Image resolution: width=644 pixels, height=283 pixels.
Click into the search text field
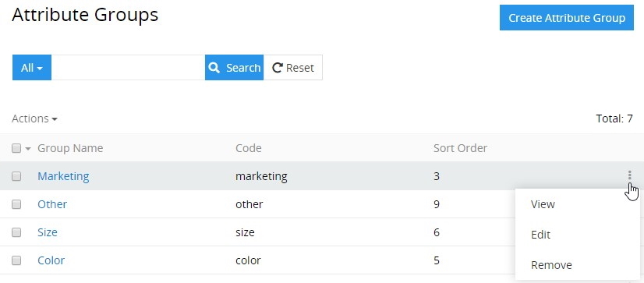point(128,67)
